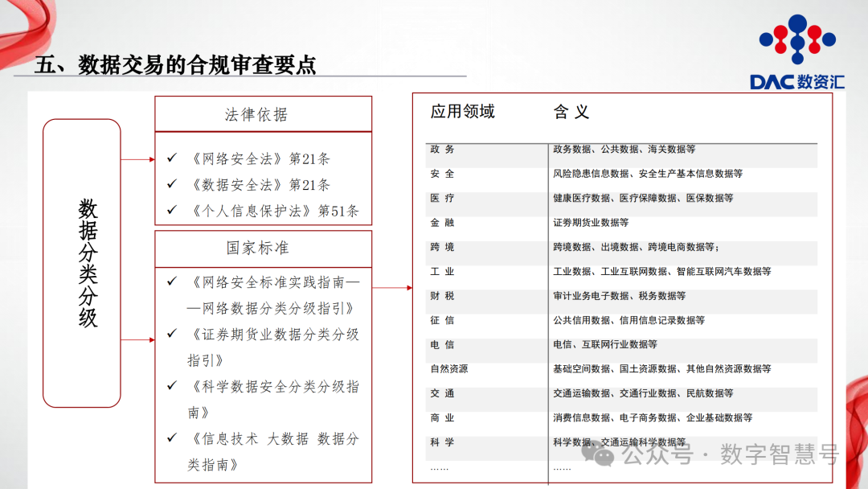Click the checkmark beside 《信息技术
This screenshot has width=868, height=489.
[x=172, y=438]
